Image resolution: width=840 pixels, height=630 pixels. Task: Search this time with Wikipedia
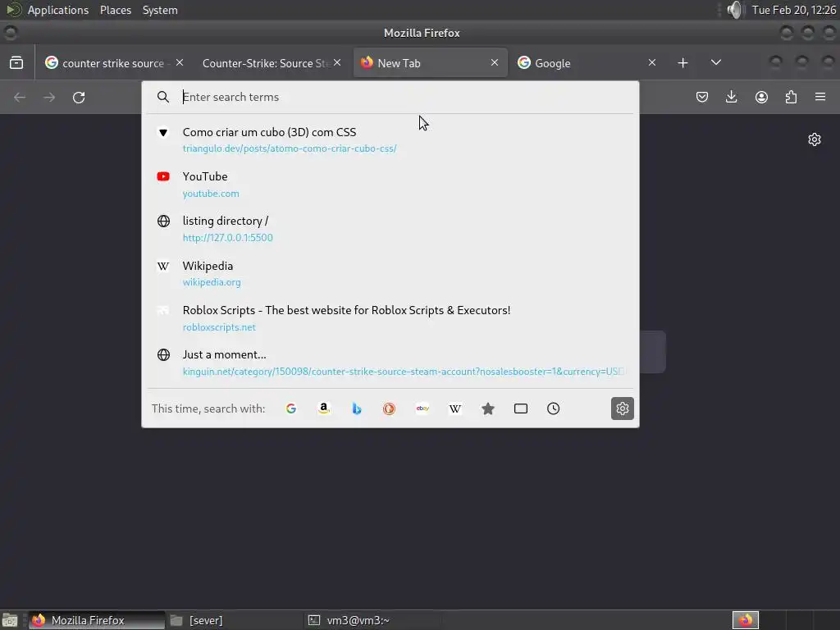[x=454, y=409]
